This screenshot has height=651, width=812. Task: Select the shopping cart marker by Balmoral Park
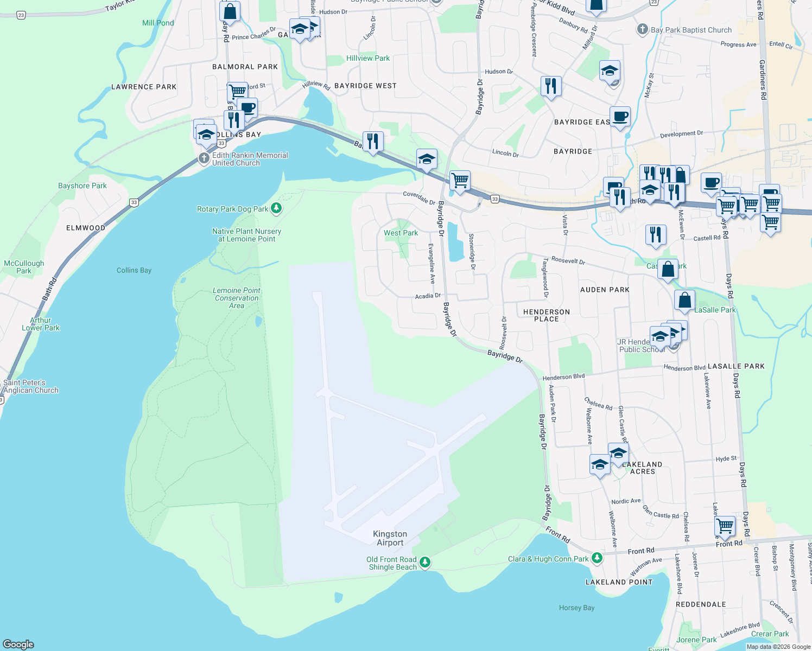237,92
